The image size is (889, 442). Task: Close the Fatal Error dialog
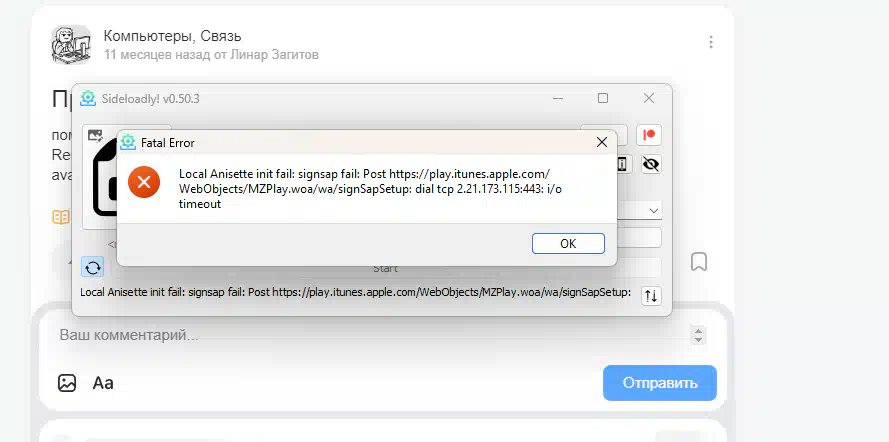pyautogui.click(x=602, y=142)
